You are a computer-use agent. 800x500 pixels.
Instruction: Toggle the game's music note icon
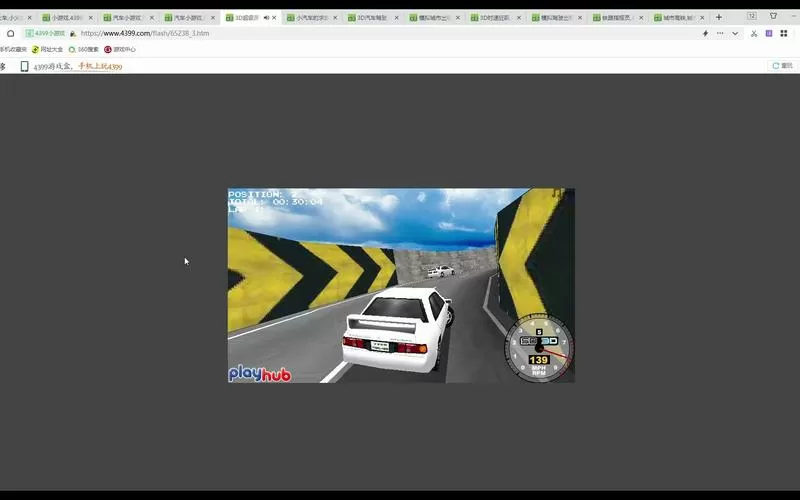click(559, 193)
